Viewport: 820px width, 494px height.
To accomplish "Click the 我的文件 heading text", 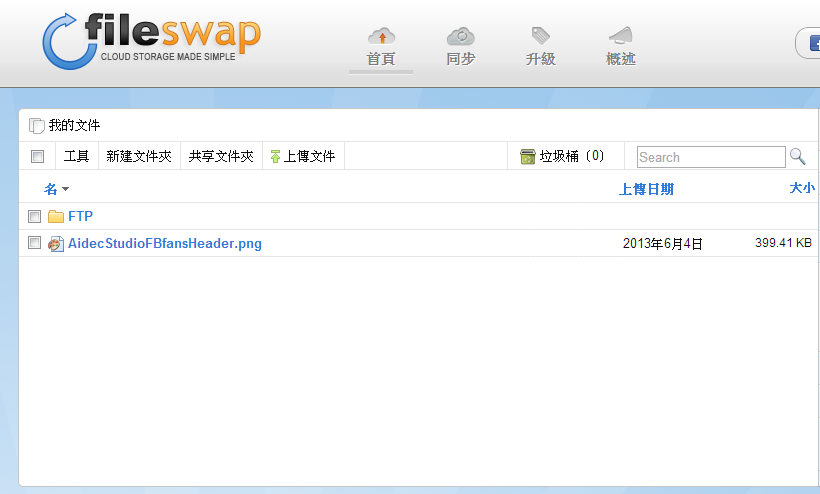I will [74, 125].
